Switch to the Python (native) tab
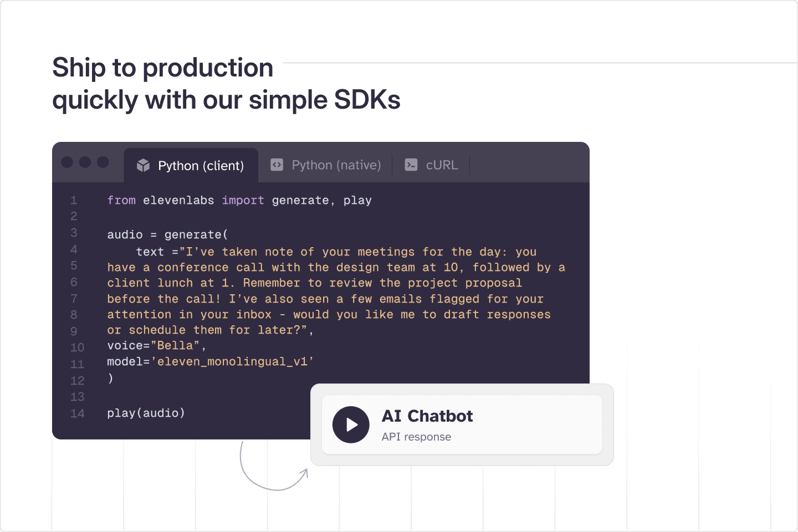The width and height of the screenshot is (798, 532). (x=336, y=165)
